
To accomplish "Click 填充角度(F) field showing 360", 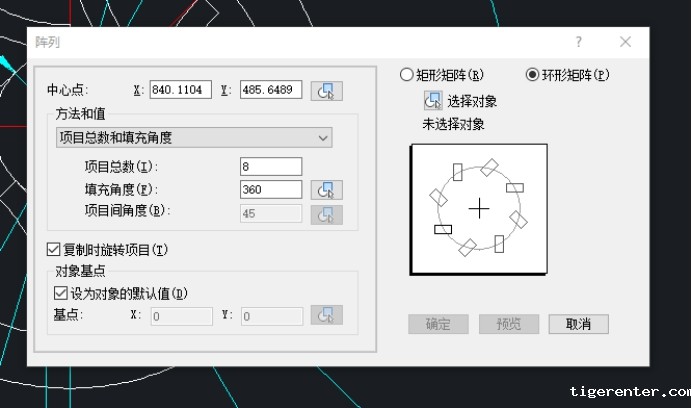I will coord(271,189).
